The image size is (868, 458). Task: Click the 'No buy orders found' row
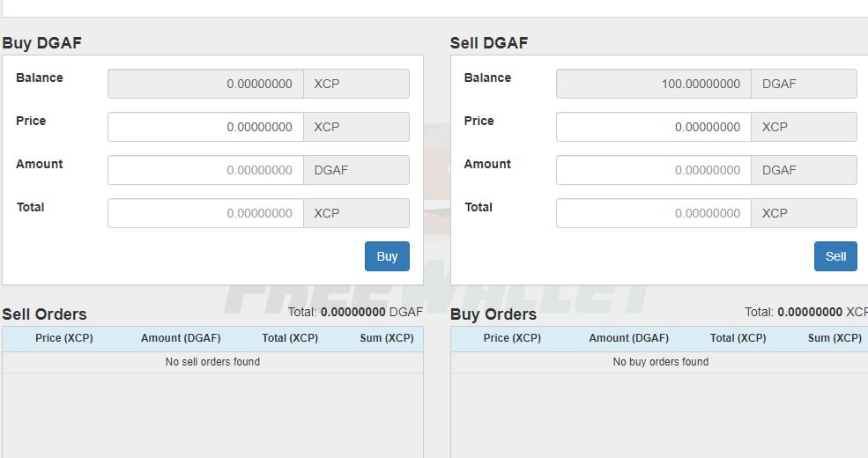[659, 362]
